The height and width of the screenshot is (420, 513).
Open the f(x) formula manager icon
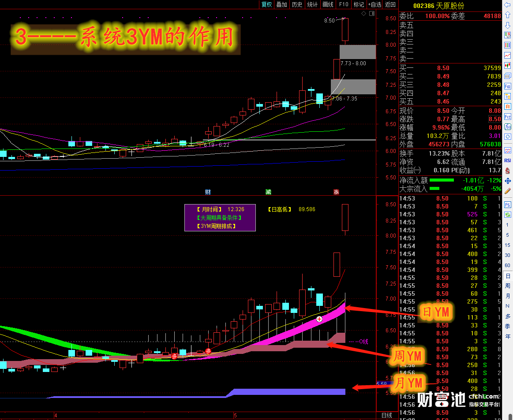pos(507,126)
